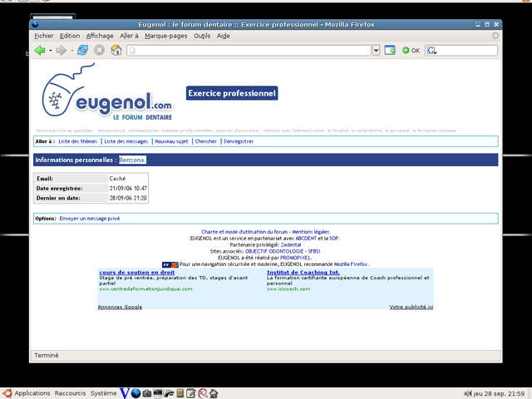Click the date value 28/09/06 21:20

[x=128, y=198]
